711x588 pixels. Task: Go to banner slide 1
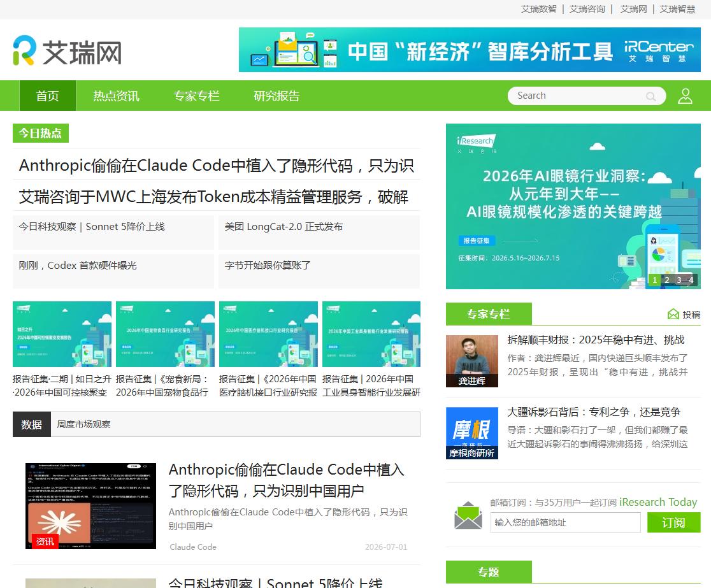tap(654, 280)
